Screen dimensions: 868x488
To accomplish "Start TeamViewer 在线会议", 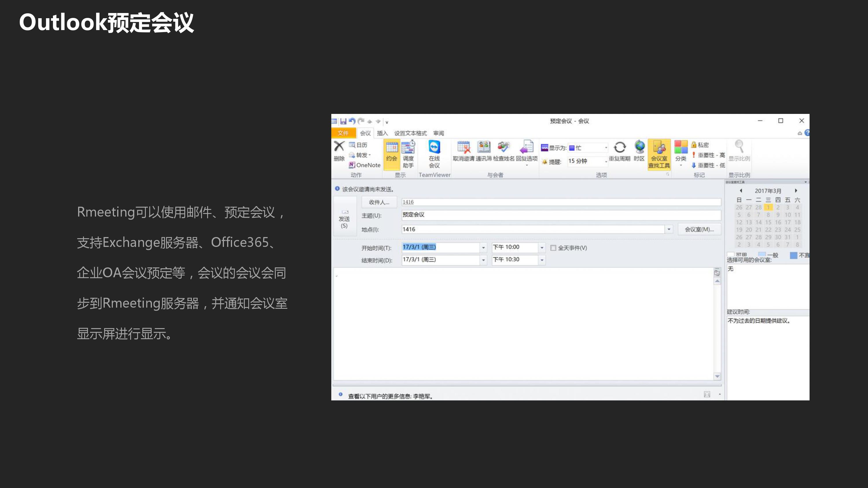I will (x=434, y=155).
